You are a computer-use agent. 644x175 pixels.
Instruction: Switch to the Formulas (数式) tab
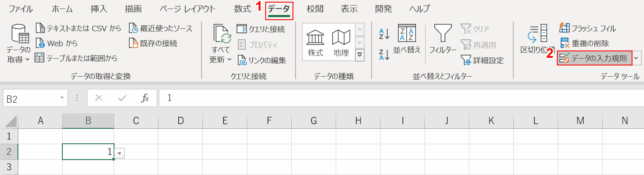243,9
